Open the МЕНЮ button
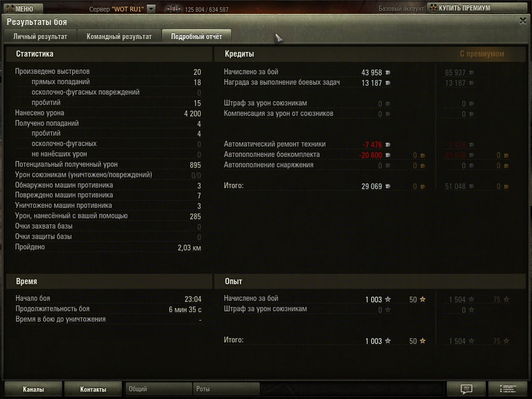Screen dimensions: 532x399 [23, 9]
